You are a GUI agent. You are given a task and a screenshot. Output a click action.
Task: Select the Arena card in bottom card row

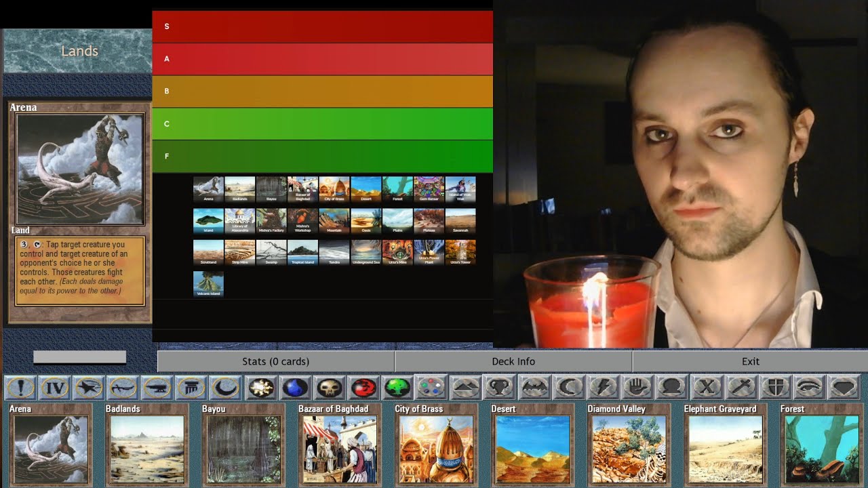click(x=51, y=445)
